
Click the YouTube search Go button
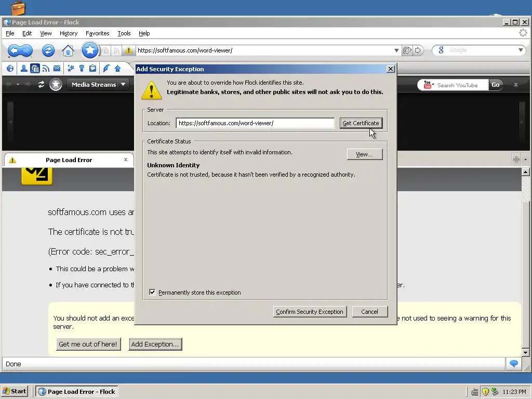(x=495, y=85)
